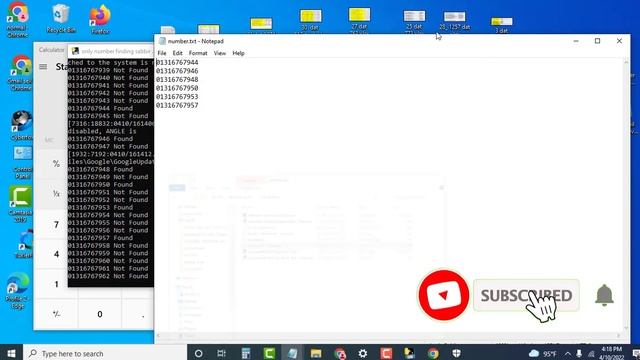The height and width of the screenshot is (360, 640).
Task: Click the red YouTube play logo
Action: click(444, 295)
